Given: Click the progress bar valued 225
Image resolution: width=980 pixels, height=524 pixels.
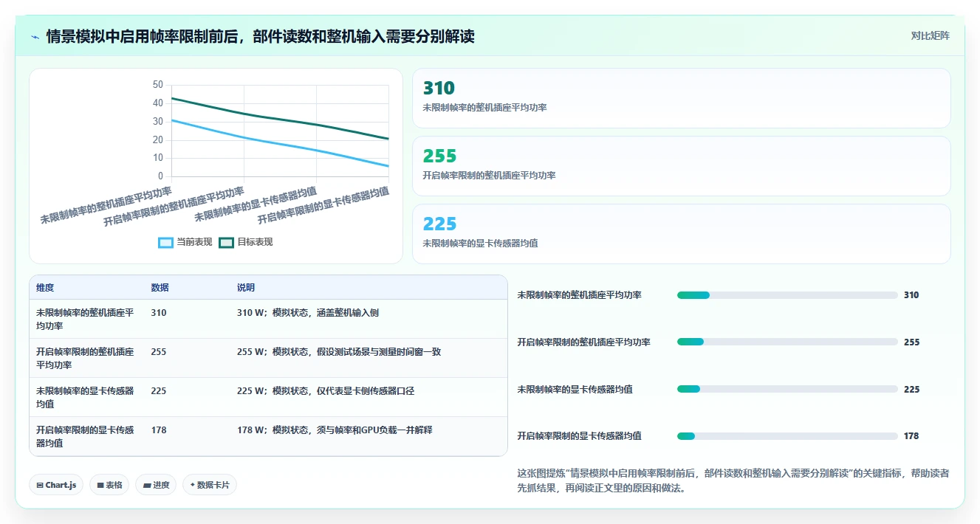Looking at the screenshot, I should coord(787,389).
